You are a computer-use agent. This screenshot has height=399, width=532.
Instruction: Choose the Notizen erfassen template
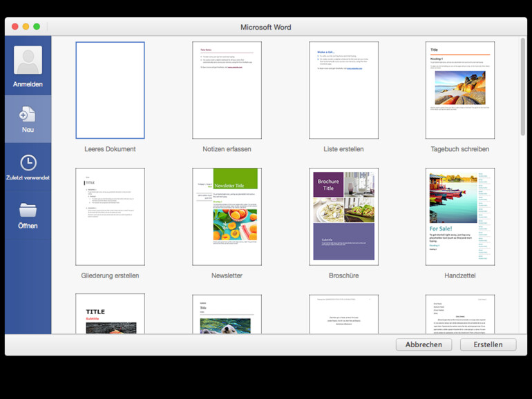(227, 90)
